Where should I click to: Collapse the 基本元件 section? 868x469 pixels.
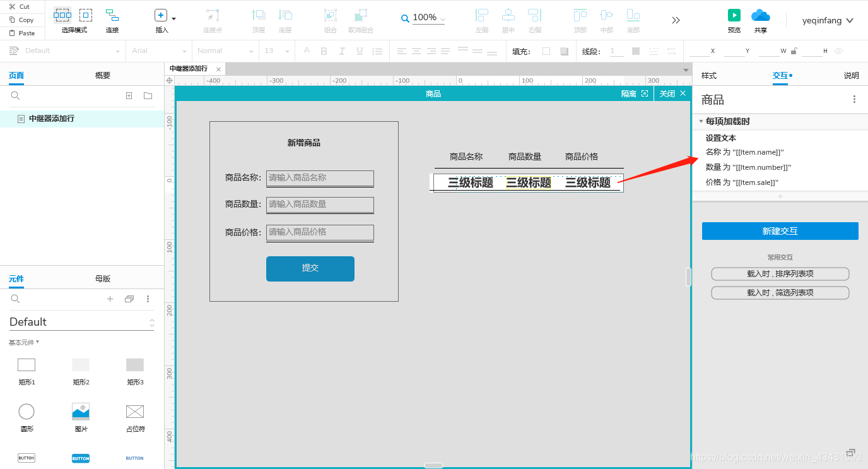coord(24,342)
